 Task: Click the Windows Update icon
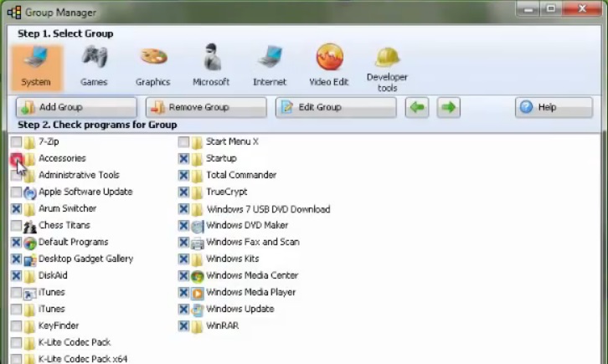tap(198, 310)
